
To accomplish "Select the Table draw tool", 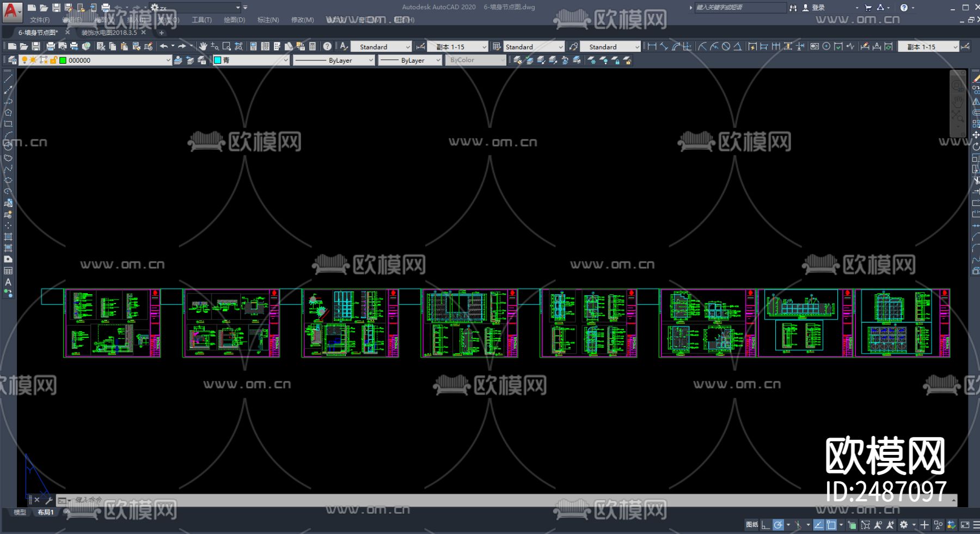I will point(8,271).
